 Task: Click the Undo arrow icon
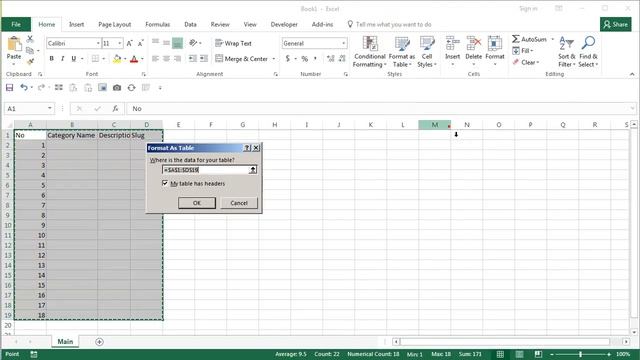tap(24, 88)
